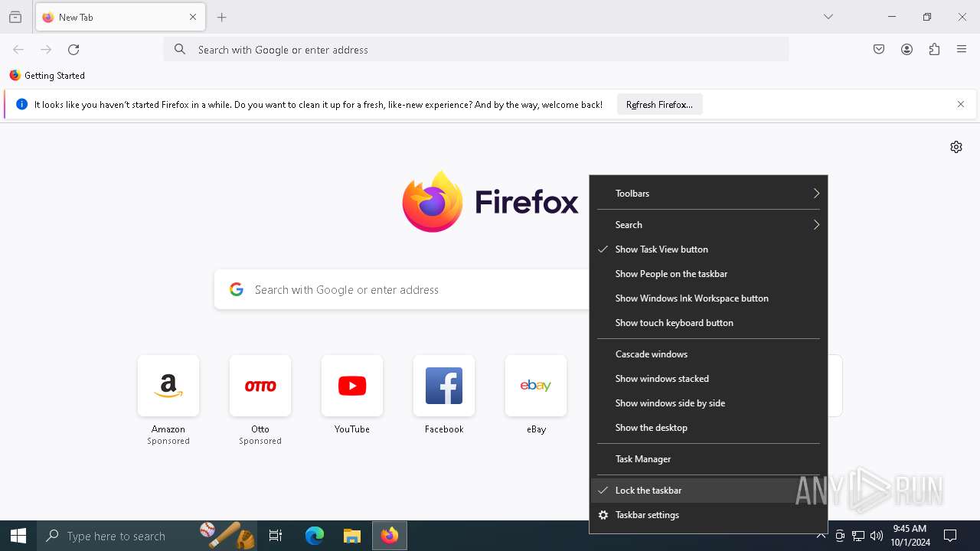Go forward one page
This screenshot has height=551, width=980.
pos(46,50)
